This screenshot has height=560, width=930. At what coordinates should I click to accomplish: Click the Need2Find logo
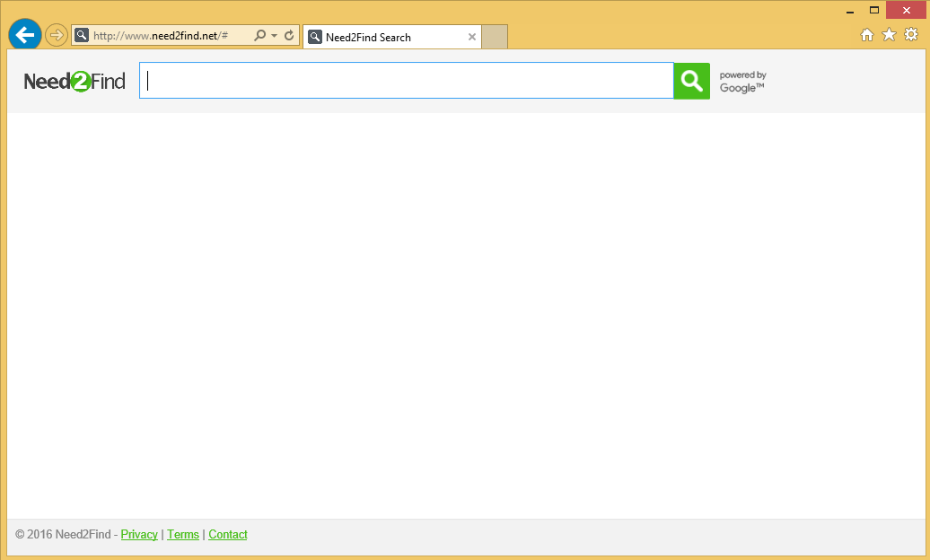tap(75, 81)
